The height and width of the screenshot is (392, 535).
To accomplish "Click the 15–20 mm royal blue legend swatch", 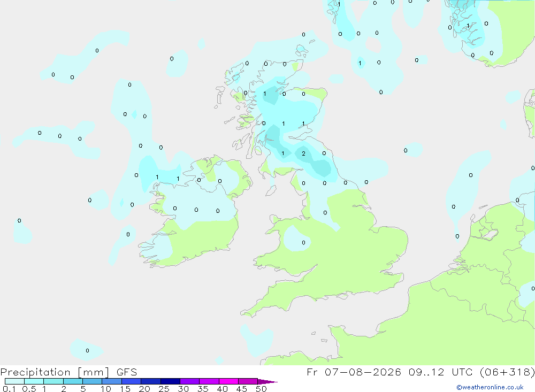I will pos(132,381).
